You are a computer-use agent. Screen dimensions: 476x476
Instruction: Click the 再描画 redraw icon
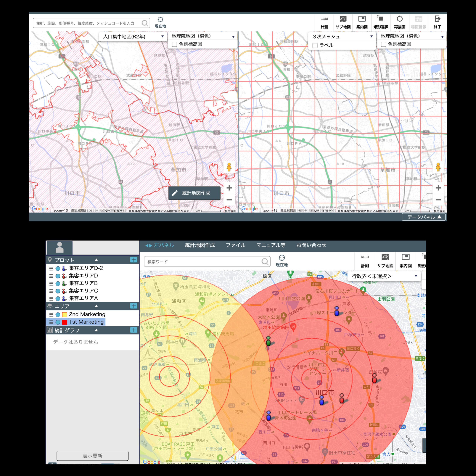[x=399, y=19]
